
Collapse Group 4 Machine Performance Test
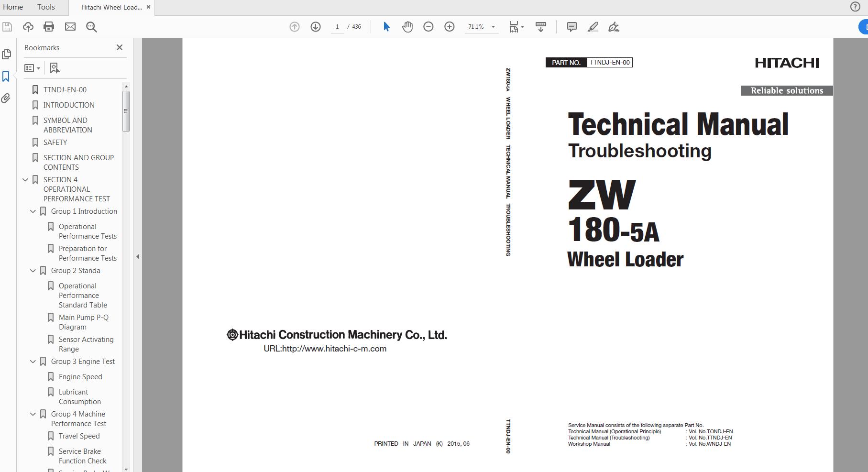[x=33, y=414]
